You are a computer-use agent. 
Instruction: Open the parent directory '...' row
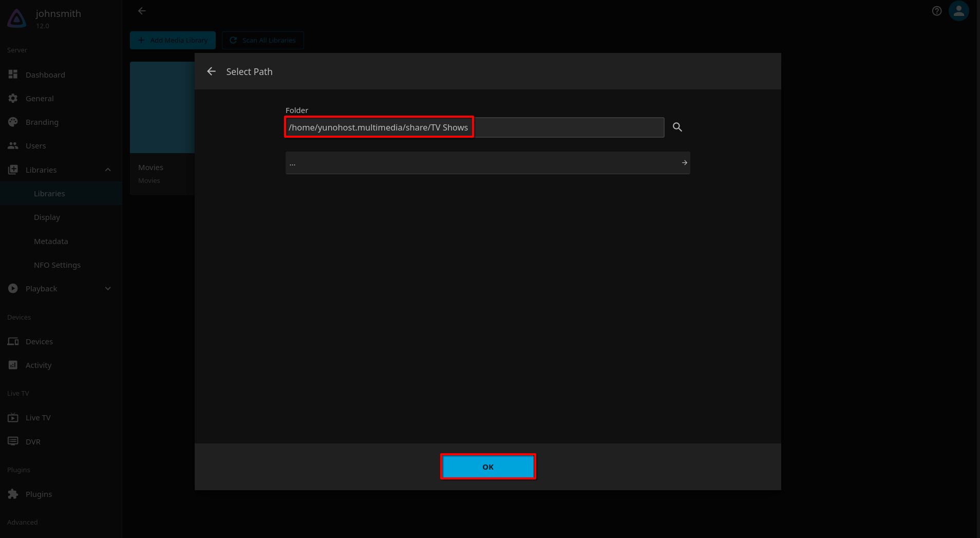487,163
